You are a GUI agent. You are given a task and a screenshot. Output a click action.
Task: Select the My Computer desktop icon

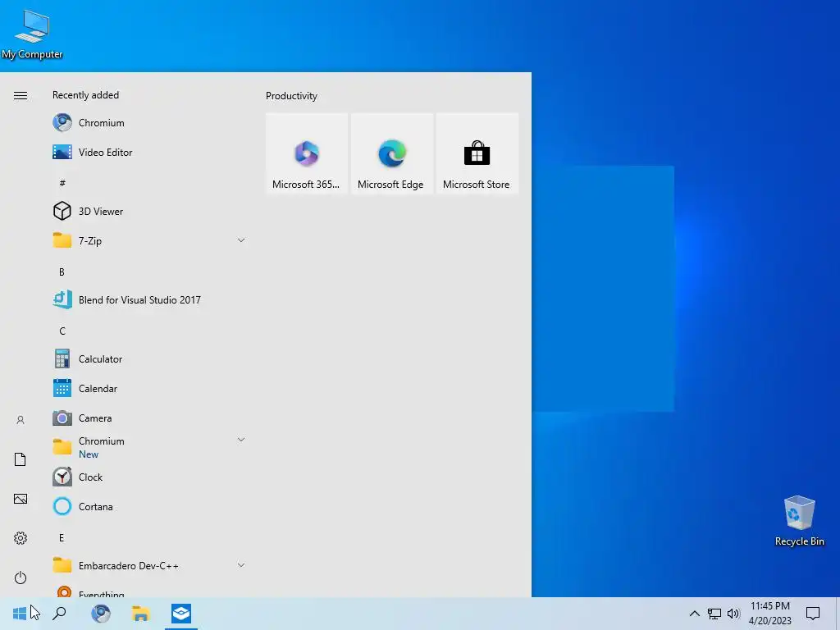tap(32, 34)
